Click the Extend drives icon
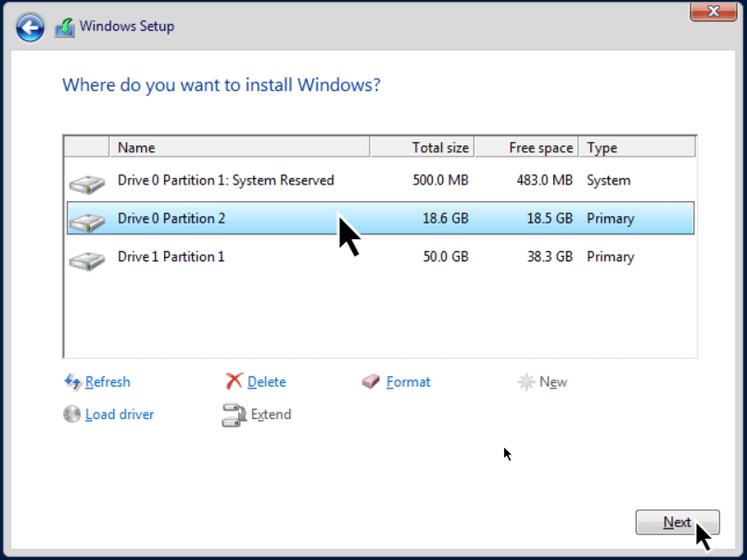 pyautogui.click(x=234, y=414)
